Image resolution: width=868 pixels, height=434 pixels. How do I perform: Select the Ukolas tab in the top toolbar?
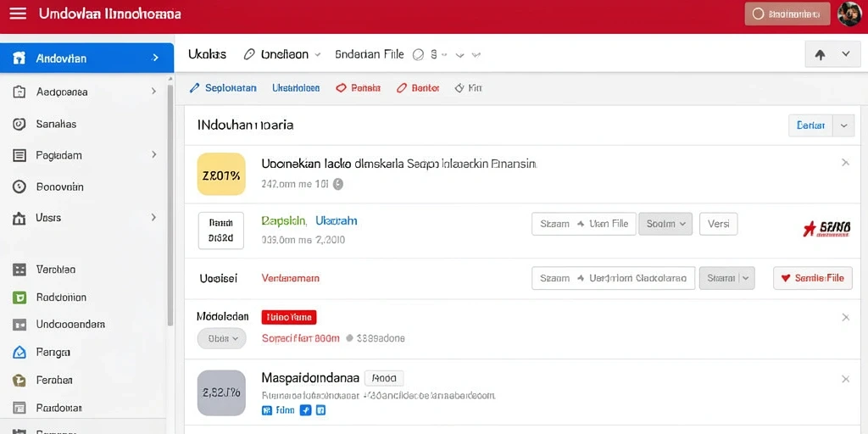[x=207, y=54]
